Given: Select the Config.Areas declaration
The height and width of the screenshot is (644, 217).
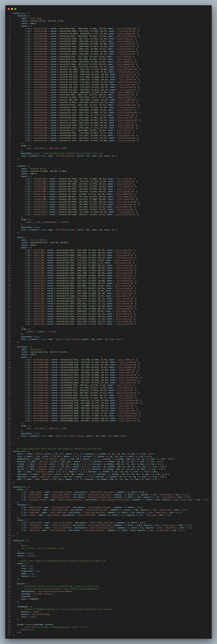Looking at the screenshot, I should click(x=21, y=13).
